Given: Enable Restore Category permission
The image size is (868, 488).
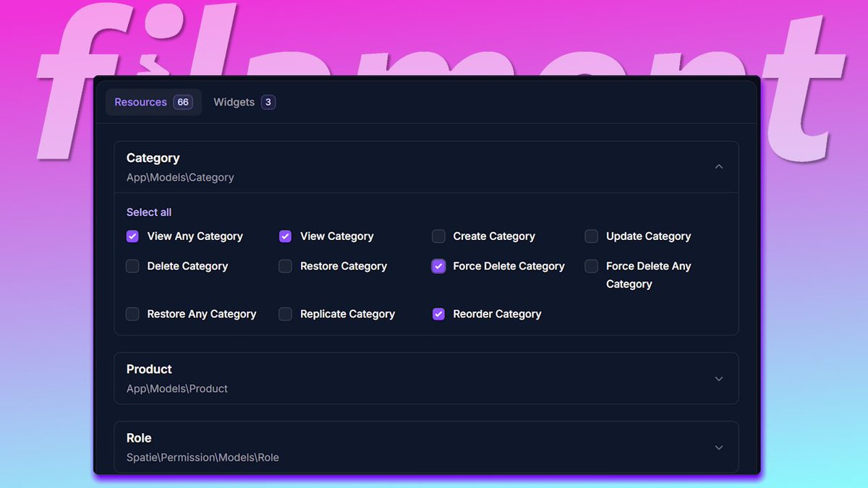Looking at the screenshot, I should pyautogui.click(x=286, y=266).
